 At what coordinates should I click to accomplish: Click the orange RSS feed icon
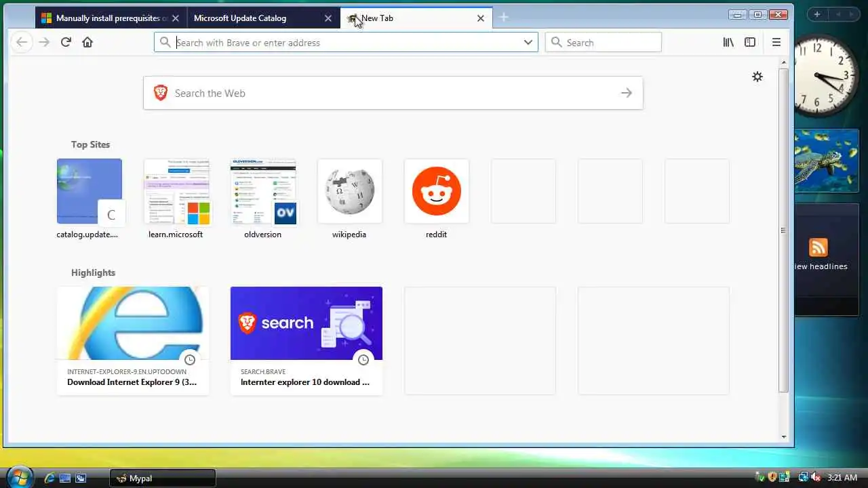click(x=818, y=247)
